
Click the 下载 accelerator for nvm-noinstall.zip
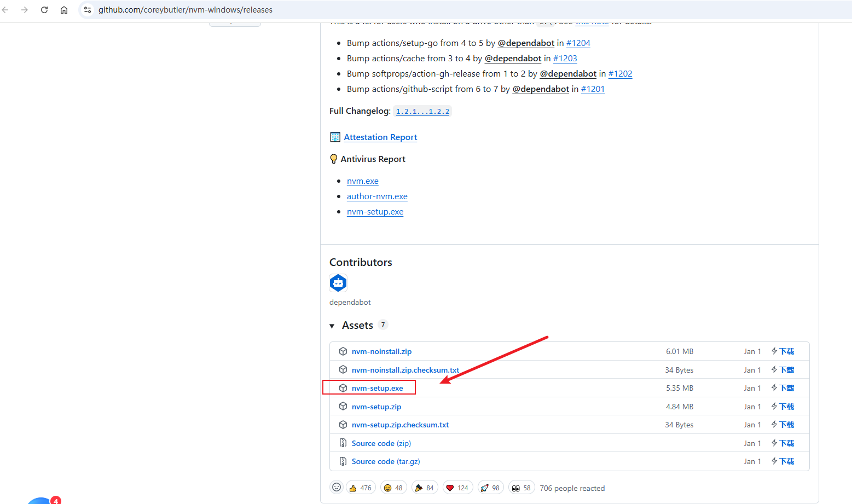pos(783,351)
